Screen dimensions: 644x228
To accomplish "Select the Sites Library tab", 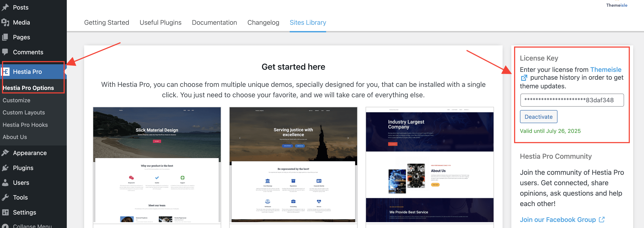I will [x=308, y=23].
